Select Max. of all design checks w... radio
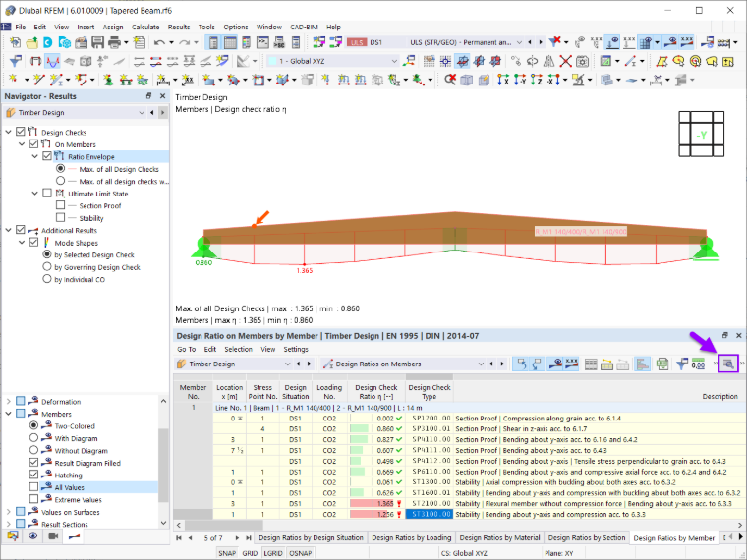 tap(60, 181)
